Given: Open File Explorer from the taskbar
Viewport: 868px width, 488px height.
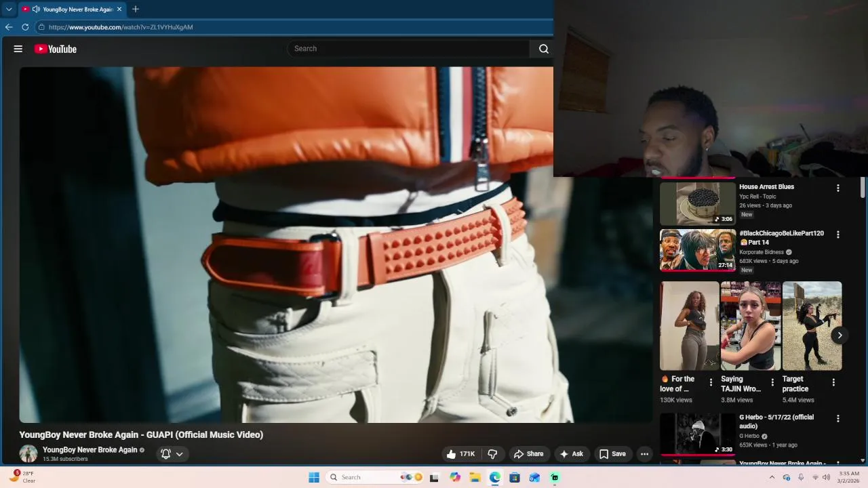Looking at the screenshot, I should tap(475, 477).
